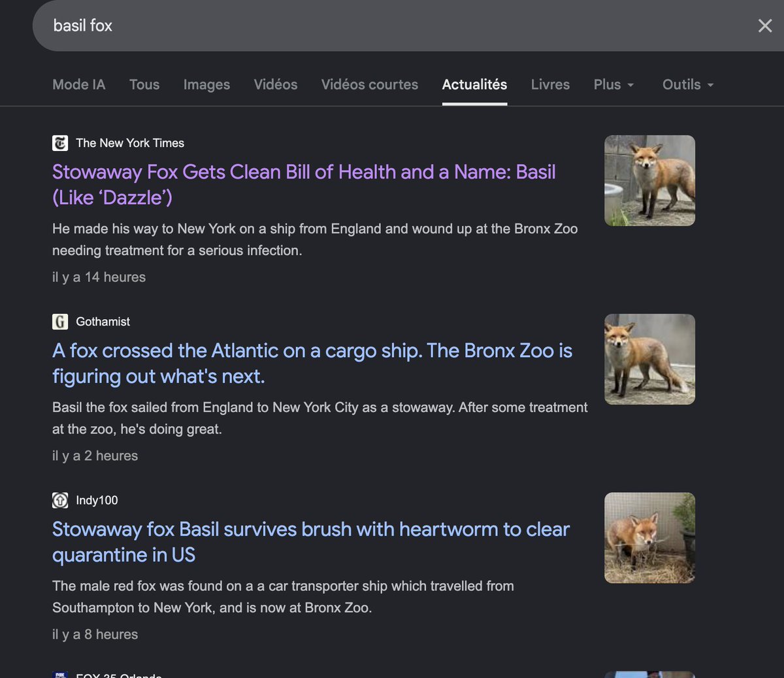Click The New York Times favicon
Image resolution: width=784 pixels, height=678 pixels.
click(x=60, y=143)
